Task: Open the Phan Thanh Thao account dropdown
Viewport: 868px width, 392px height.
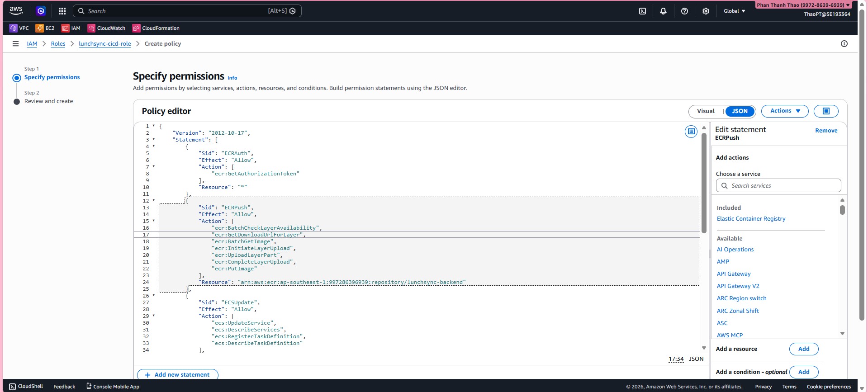Action: [803, 5]
